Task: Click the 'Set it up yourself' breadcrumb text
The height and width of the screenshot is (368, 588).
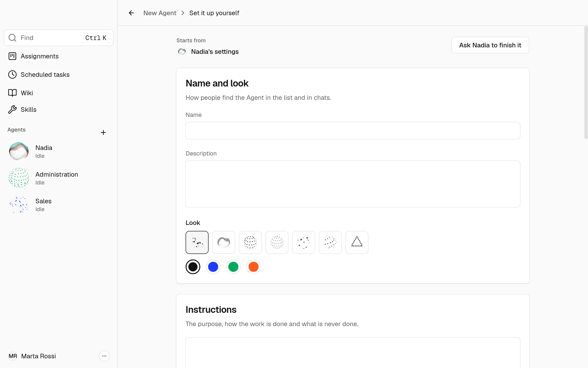Action: pyautogui.click(x=214, y=13)
